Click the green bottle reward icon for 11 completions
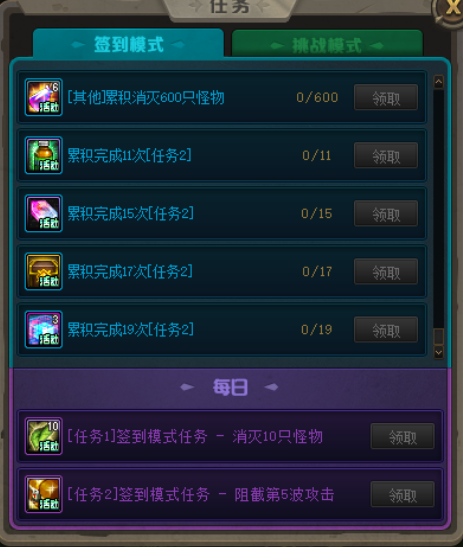The image size is (463, 547). click(44, 155)
